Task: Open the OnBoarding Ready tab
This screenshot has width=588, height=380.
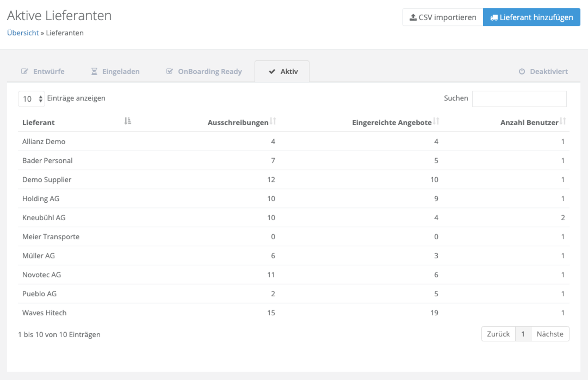Action: (x=204, y=71)
